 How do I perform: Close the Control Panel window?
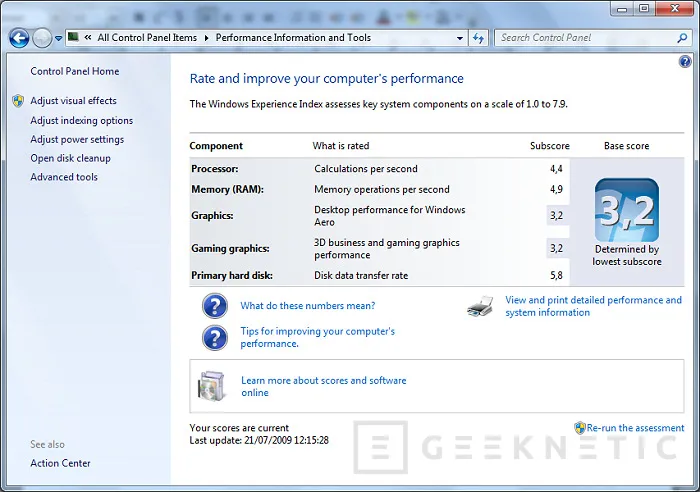point(675,8)
